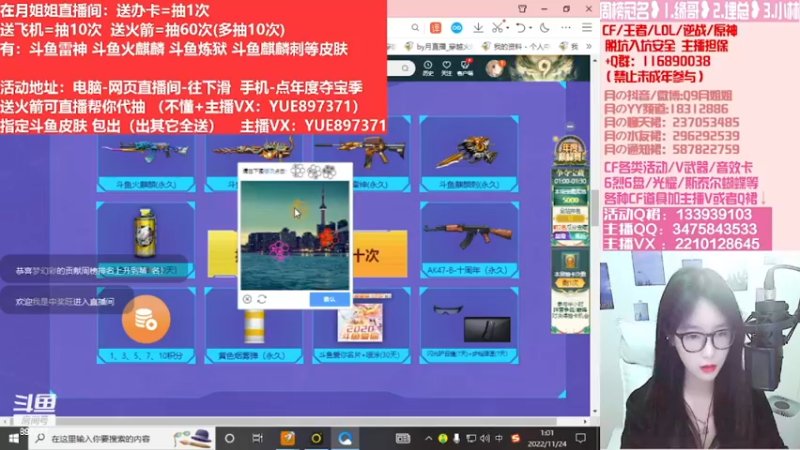Image resolution: width=800 pixels, height=450 pixels.
Task: Select the 斗鱼麒麟刺(永久) prize card
Action: point(469,154)
